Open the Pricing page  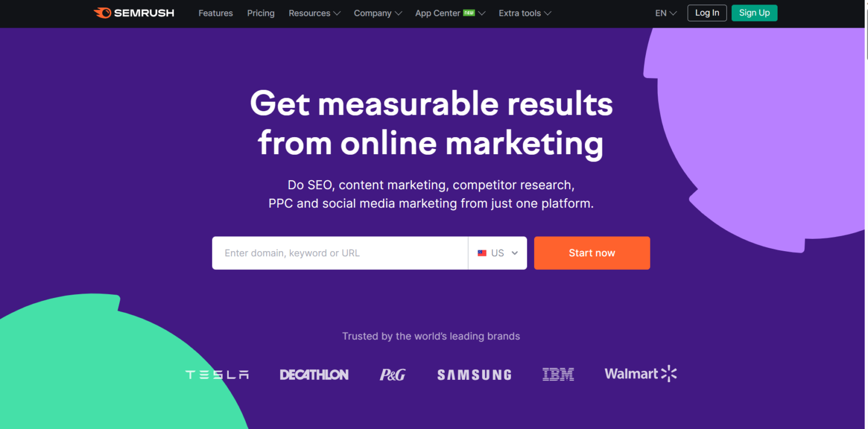point(261,13)
